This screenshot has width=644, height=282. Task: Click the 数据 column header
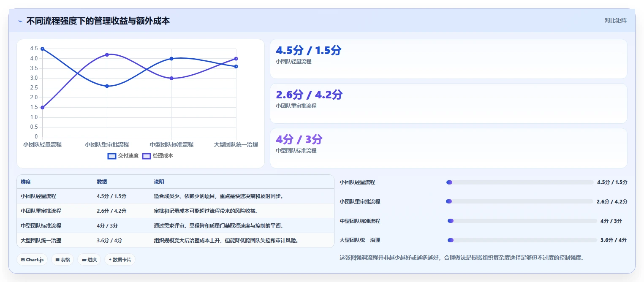coord(102,182)
